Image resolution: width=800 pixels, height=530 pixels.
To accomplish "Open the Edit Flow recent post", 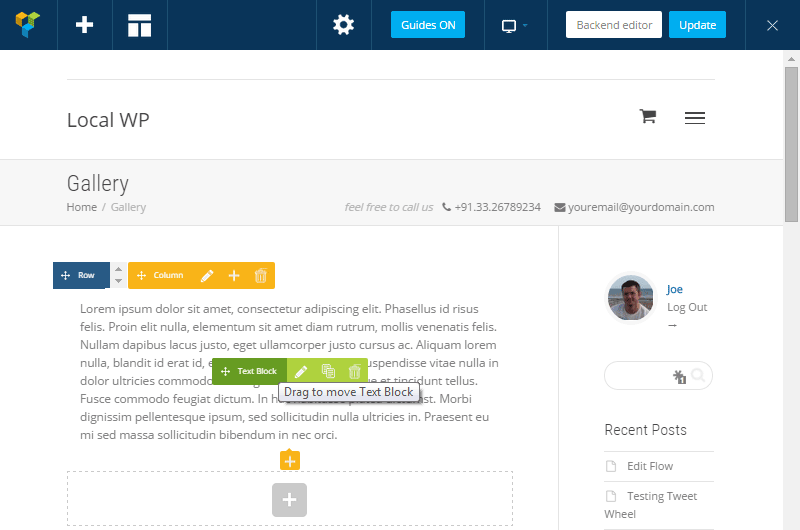I will [649, 466].
